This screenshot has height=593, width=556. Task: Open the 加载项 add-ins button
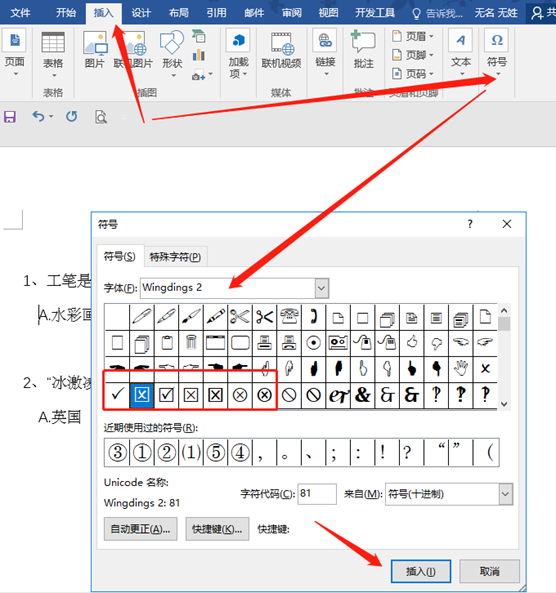tap(238, 54)
